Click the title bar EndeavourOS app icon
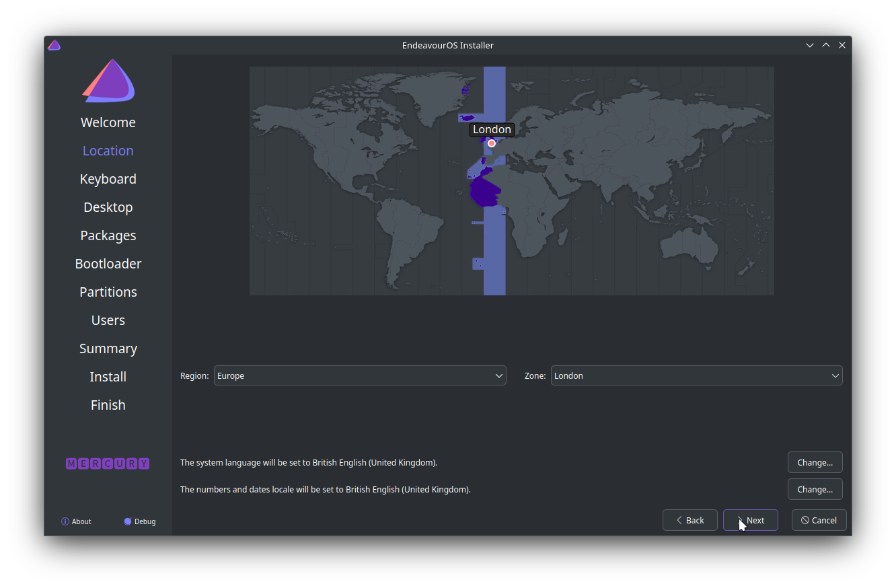This screenshot has height=588, width=896. [x=54, y=45]
